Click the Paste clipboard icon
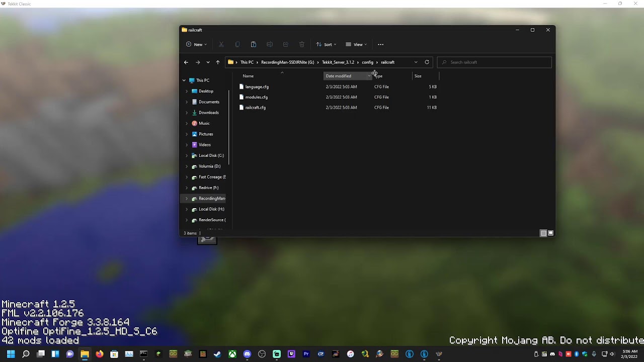Screen dimensions: 644x362 254,44
